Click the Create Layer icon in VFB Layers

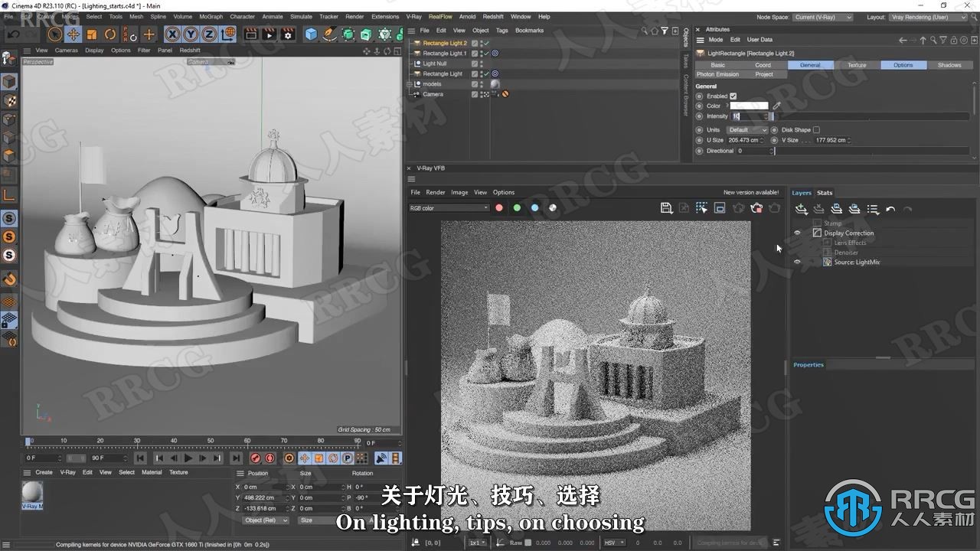click(801, 209)
